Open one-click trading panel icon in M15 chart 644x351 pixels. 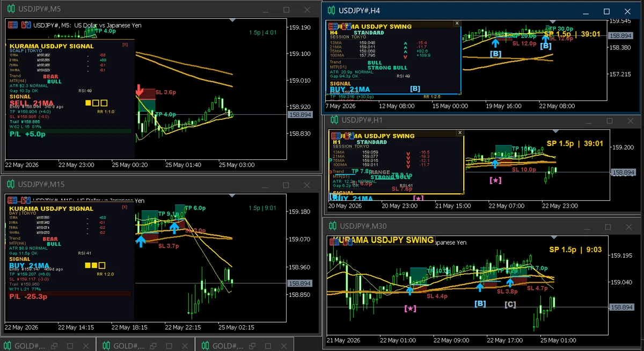coord(12,201)
